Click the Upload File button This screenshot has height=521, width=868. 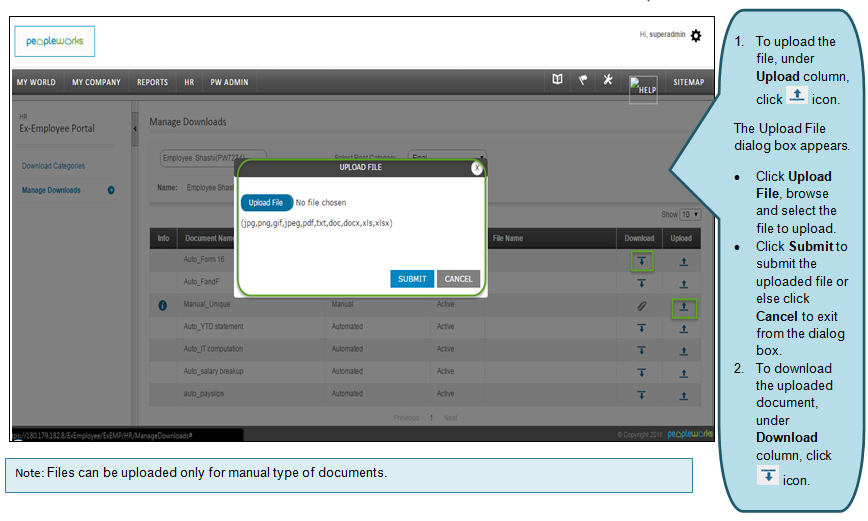tap(266, 202)
